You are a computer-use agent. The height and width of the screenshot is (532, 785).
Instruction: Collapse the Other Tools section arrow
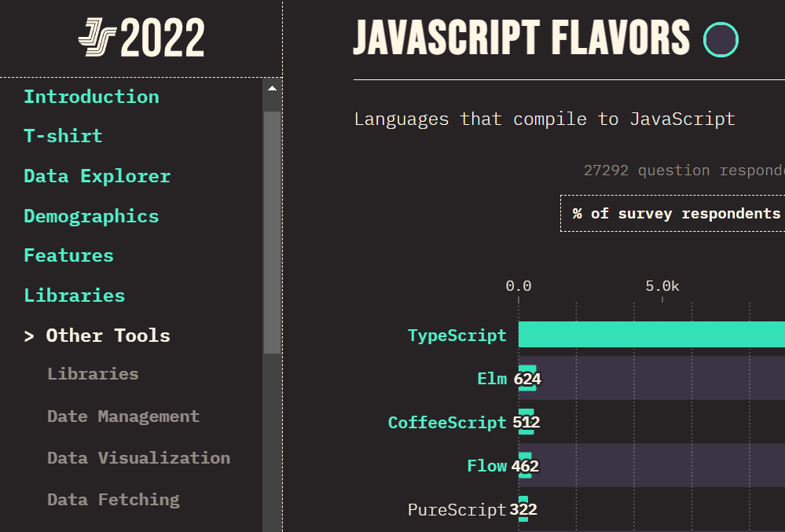(29, 336)
